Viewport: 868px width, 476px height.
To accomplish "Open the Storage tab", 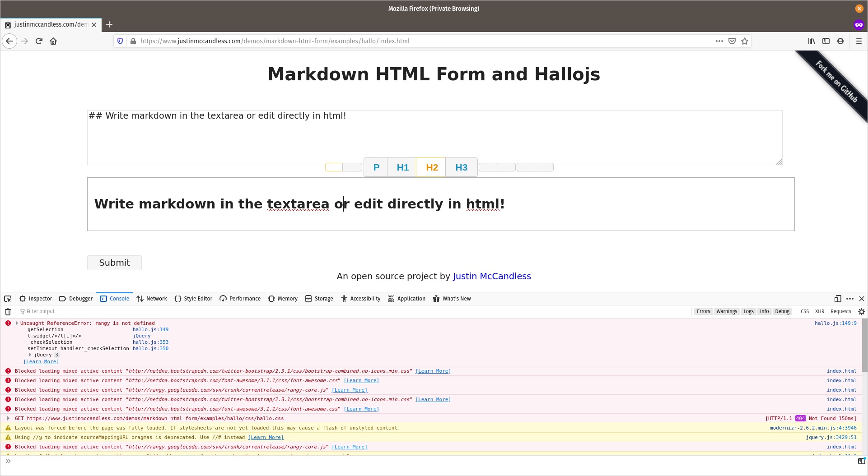I will point(319,299).
